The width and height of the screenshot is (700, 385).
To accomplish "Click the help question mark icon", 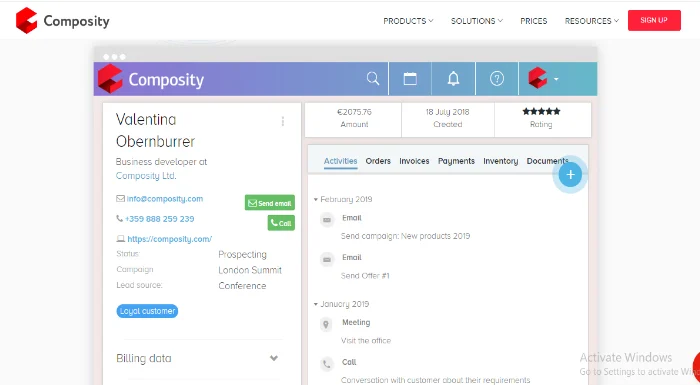I will pyautogui.click(x=496, y=79).
